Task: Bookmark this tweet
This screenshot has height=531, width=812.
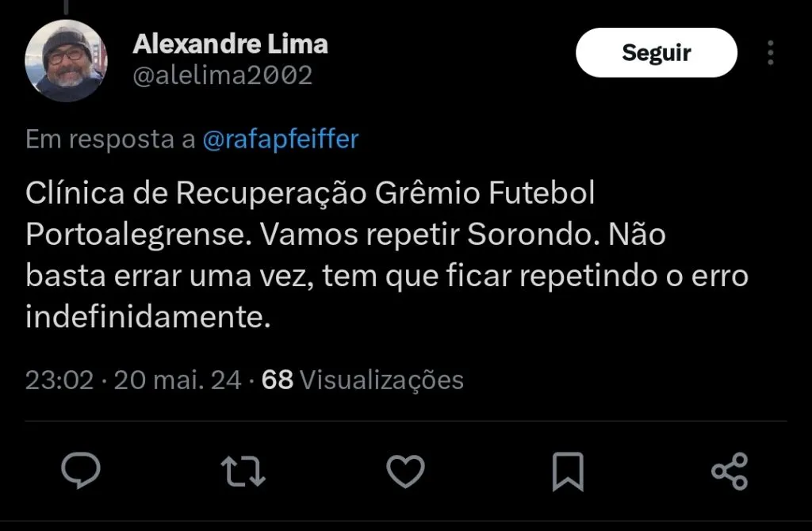Action: tap(567, 472)
